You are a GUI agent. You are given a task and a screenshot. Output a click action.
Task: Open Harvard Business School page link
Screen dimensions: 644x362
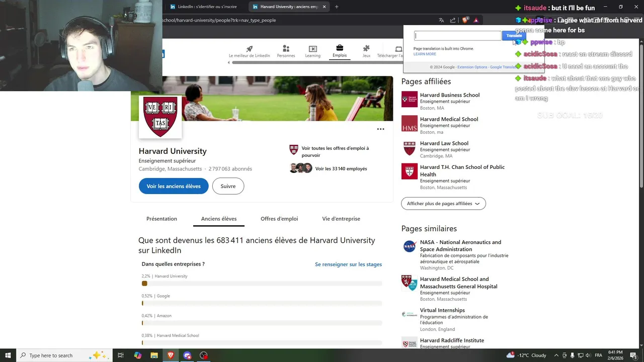[450, 95]
